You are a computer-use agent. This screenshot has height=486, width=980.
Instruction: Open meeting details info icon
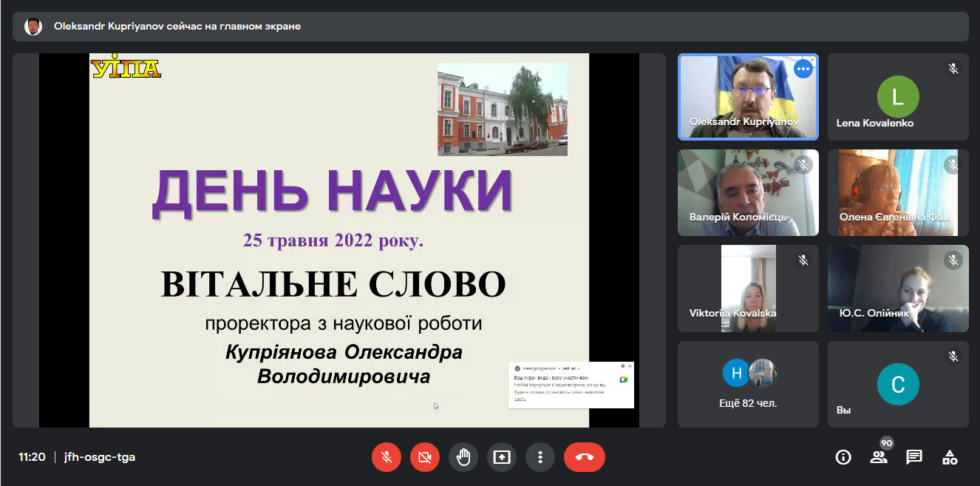843,457
